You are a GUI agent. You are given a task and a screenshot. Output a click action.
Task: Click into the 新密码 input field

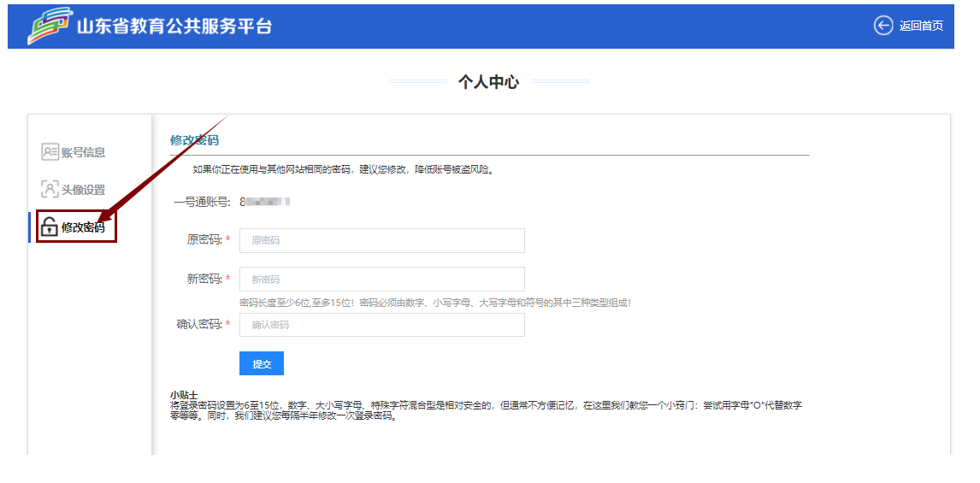coord(381,280)
